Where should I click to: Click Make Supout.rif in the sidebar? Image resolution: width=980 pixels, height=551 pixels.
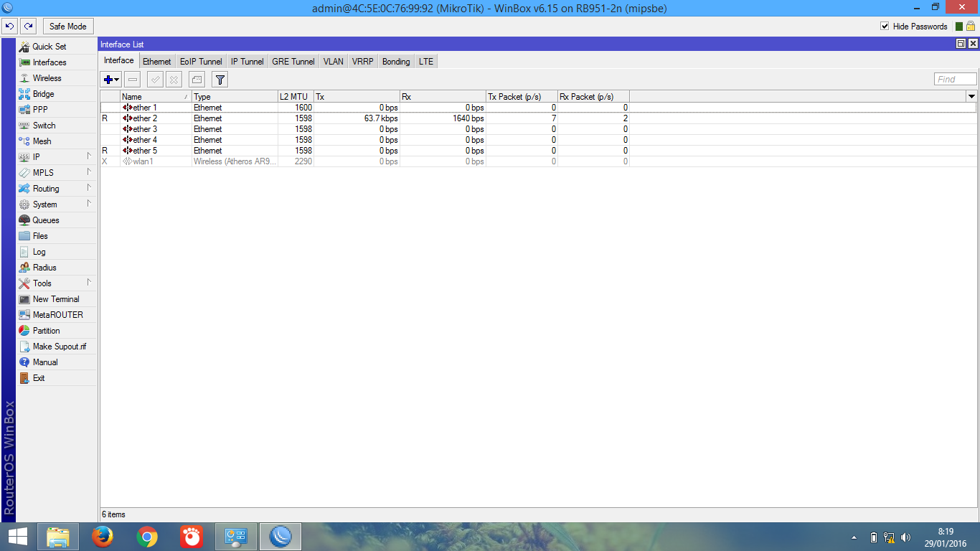pos(57,347)
